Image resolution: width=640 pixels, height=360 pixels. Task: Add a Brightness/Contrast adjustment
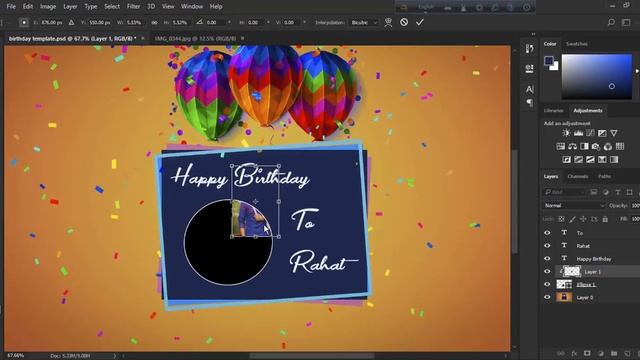pyautogui.click(x=566, y=133)
